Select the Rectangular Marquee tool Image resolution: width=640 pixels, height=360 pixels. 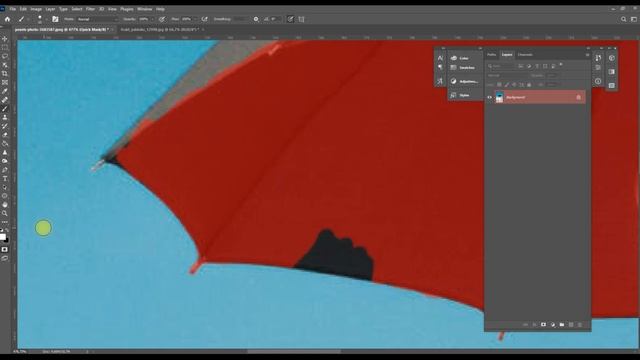point(5,48)
